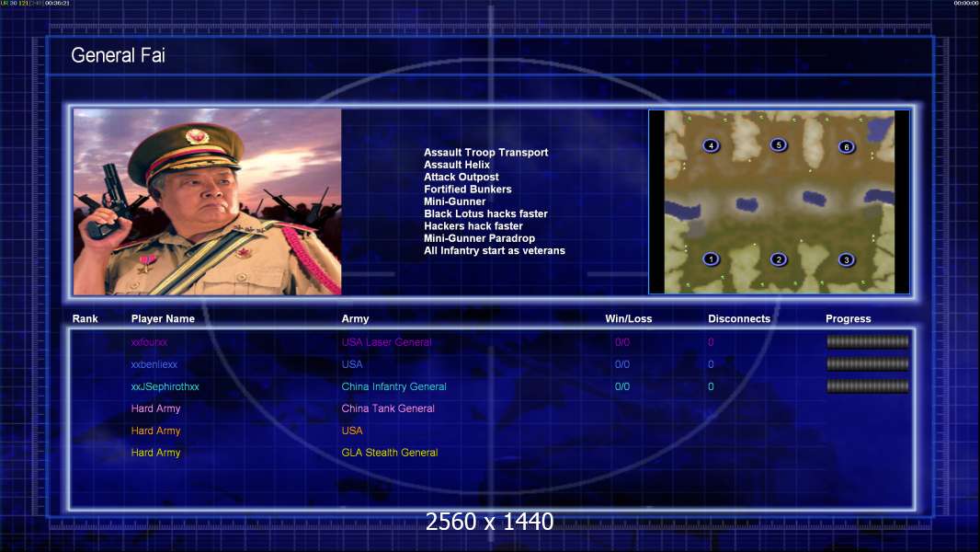Click start position 1 on the map
Image resolution: width=980 pixels, height=552 pixels.
711,259
